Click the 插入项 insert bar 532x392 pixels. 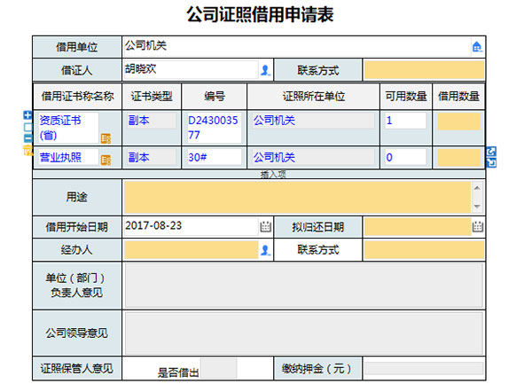[259, 175]
